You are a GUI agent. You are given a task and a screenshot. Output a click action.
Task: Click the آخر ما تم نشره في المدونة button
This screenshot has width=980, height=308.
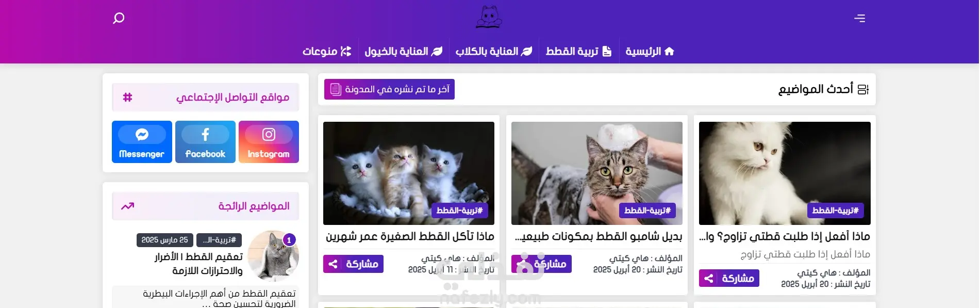point(389,89)
